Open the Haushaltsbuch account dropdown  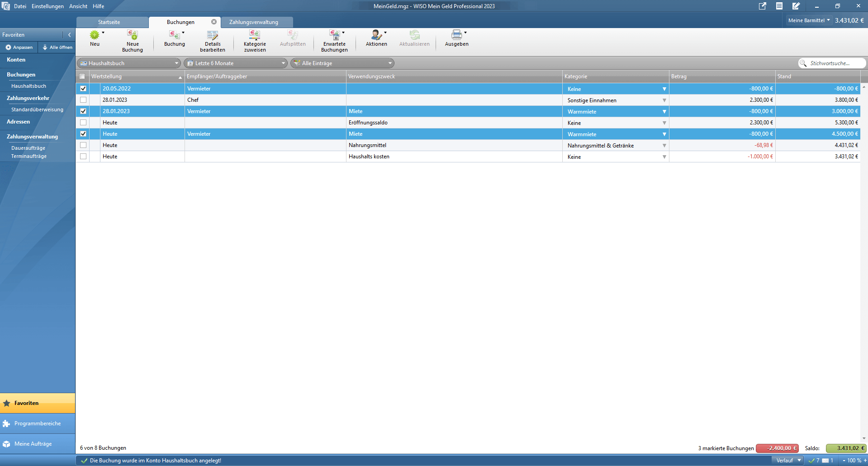tap(129, 63)
